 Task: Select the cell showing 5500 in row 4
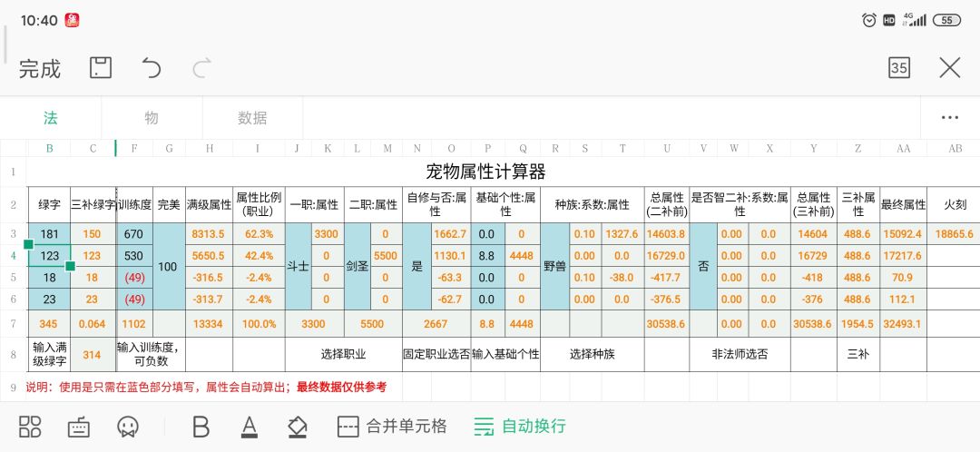click(386, 256)
